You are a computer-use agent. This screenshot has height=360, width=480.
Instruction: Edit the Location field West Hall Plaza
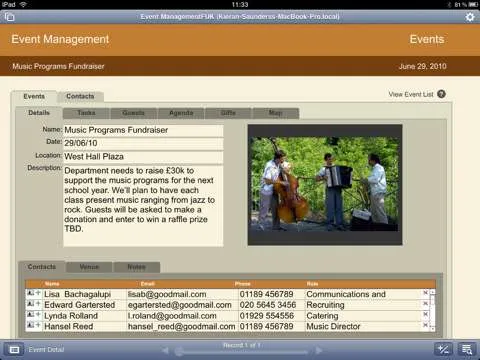[x=143, y=157]
